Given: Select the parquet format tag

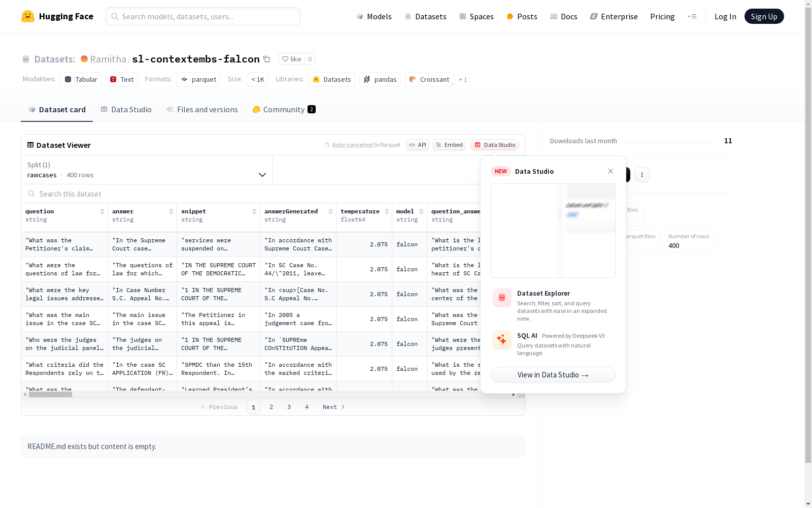Looking at the screenshot, I should 198,79.
